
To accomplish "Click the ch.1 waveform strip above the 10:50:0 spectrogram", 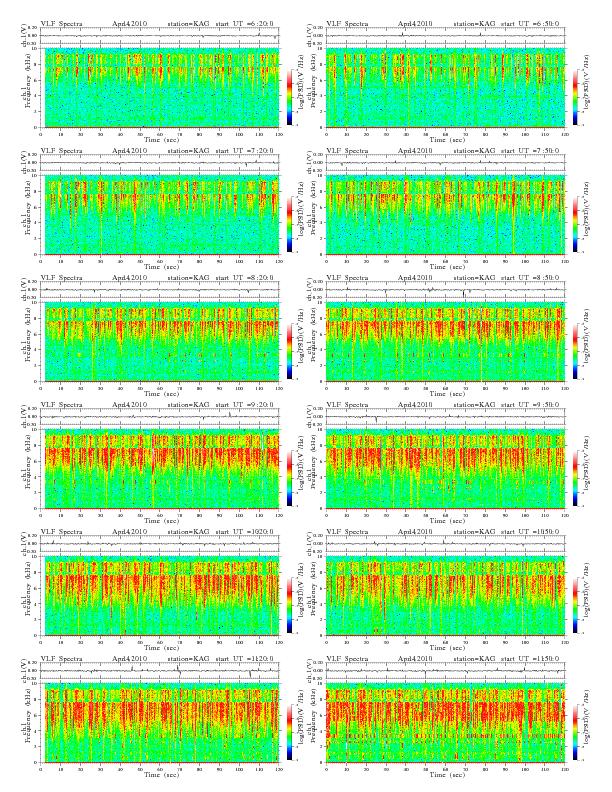I will [446, 543].
